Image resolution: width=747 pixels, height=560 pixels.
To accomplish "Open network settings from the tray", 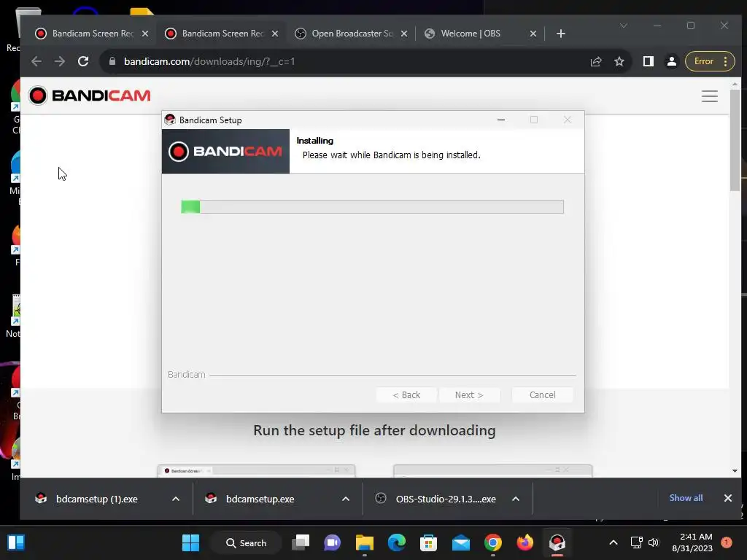I will click(636, 542).
